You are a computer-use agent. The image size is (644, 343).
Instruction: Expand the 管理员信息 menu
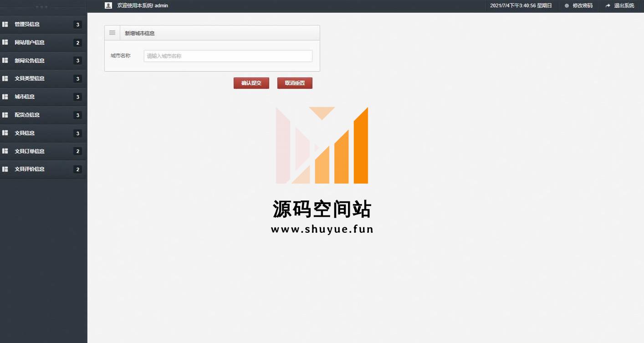(43, 24)
